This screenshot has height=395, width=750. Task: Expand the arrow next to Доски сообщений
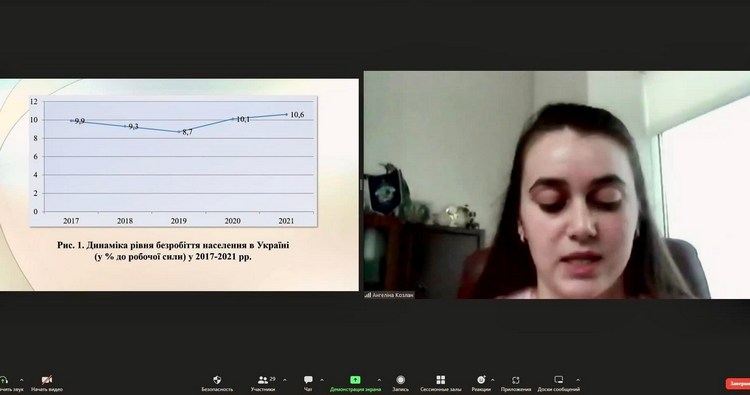click(577, 381)
